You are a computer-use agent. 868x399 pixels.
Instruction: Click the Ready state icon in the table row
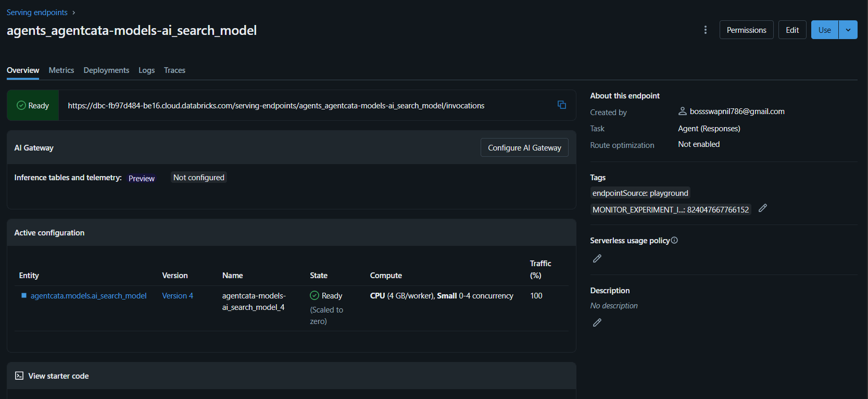point(315,295)
